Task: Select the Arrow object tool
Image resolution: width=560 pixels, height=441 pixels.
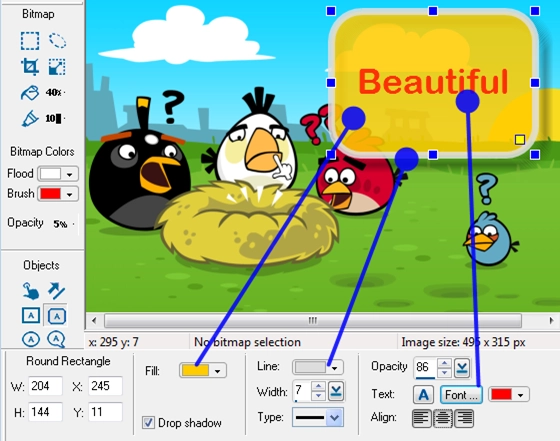Action: coord(57,291)
